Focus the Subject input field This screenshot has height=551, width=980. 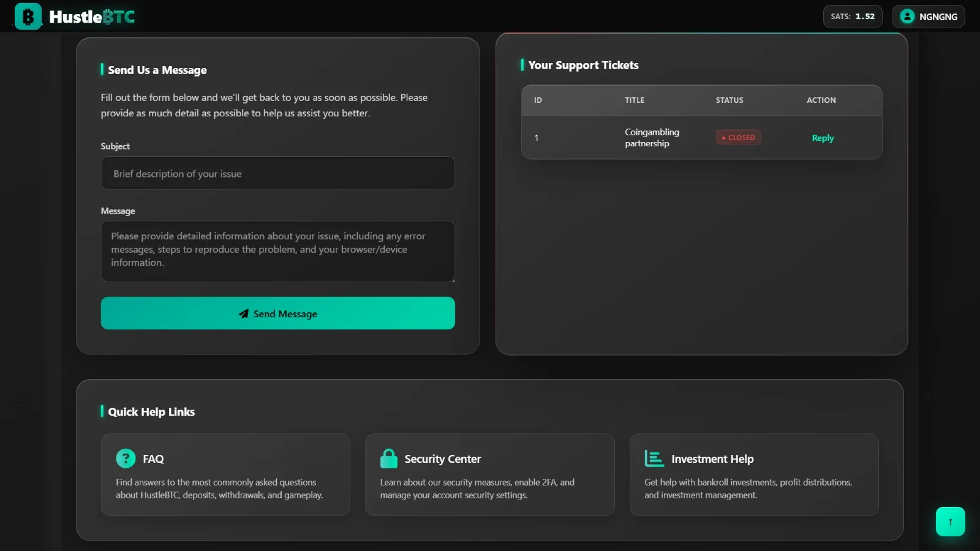click(277, 173)
